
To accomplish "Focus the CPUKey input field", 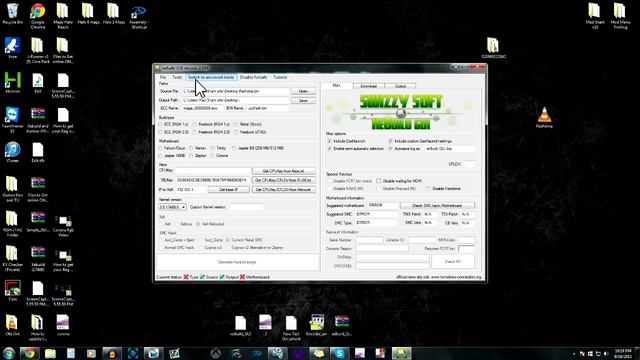I will tap(212, 171).
